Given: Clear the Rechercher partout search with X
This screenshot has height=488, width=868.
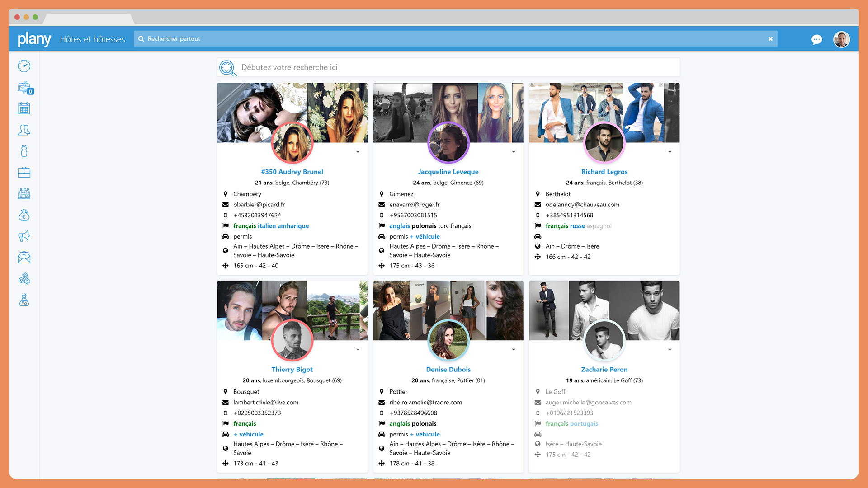Looking at the screenshot, I should 770,39.
